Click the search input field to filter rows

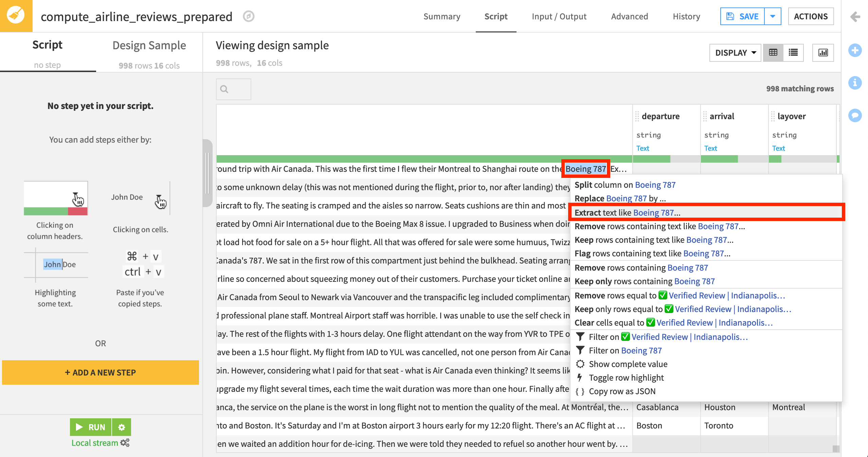pos(233,88)
